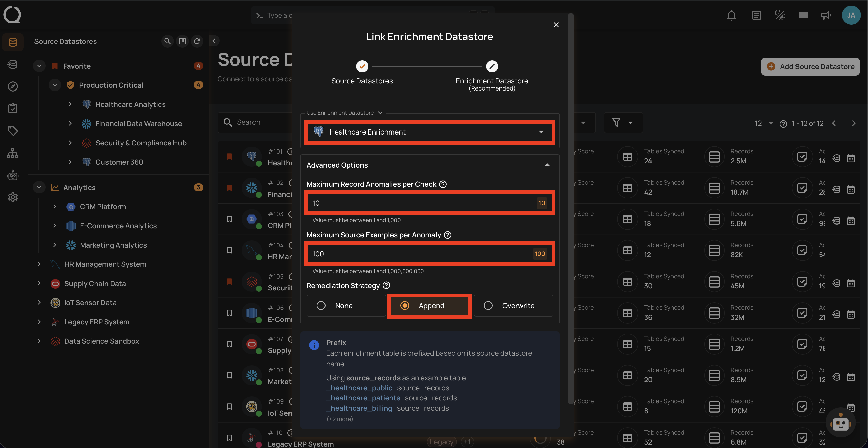
Task: Toggle the light/dark theme icon
Action: (x=779, y=15)
